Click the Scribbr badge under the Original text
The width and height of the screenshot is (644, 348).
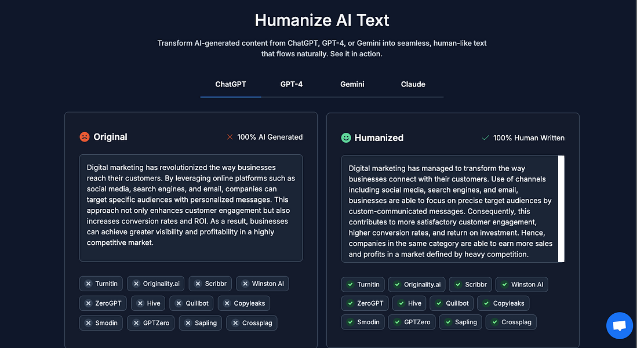coord(210,284)
